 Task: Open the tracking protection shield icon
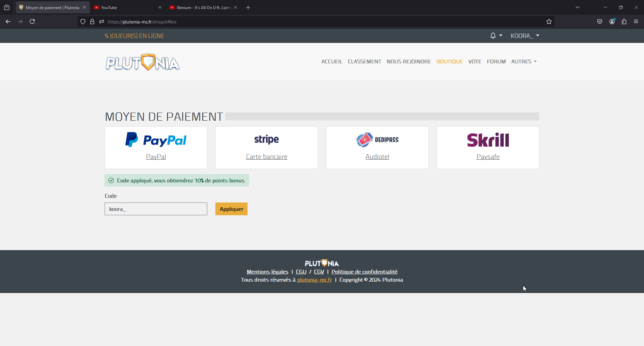pos(83,22)
